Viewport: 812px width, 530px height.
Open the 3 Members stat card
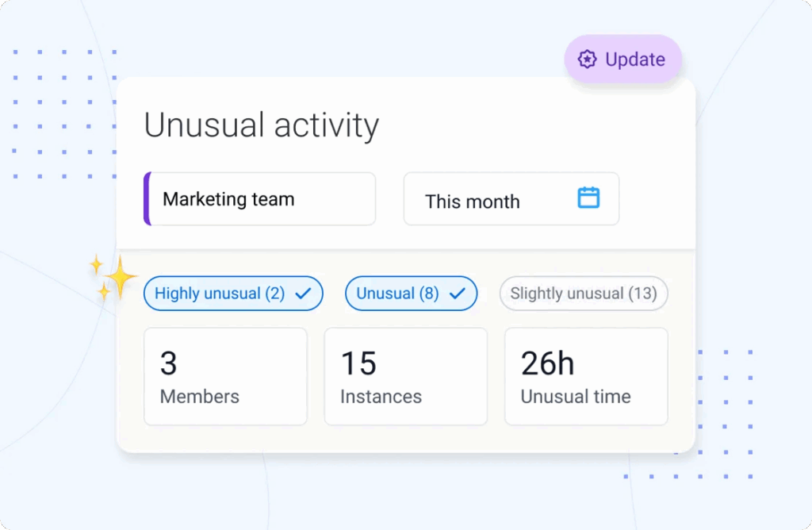click(225, 375)
